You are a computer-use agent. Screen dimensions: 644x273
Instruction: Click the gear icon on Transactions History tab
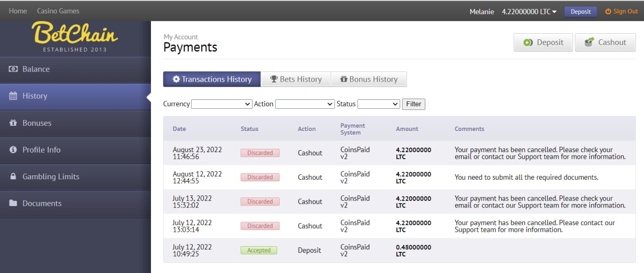click(x=176, y=79)
